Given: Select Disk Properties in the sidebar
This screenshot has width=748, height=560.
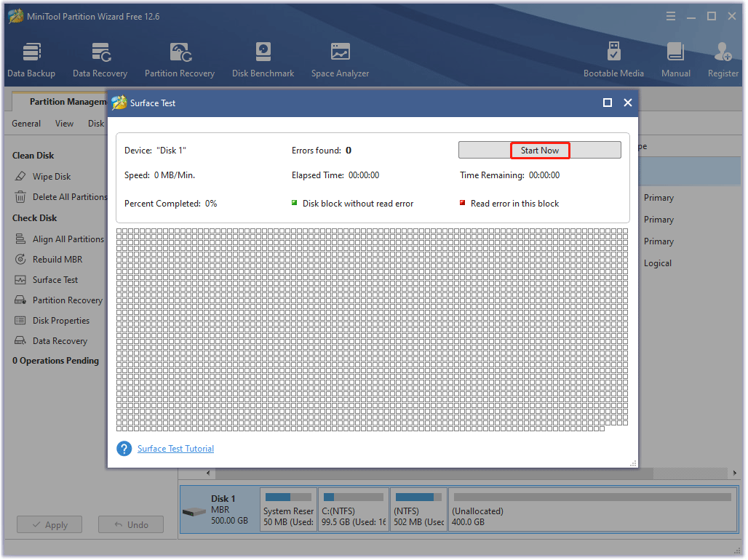Looking at the screenshot, I should coord(61,321).
